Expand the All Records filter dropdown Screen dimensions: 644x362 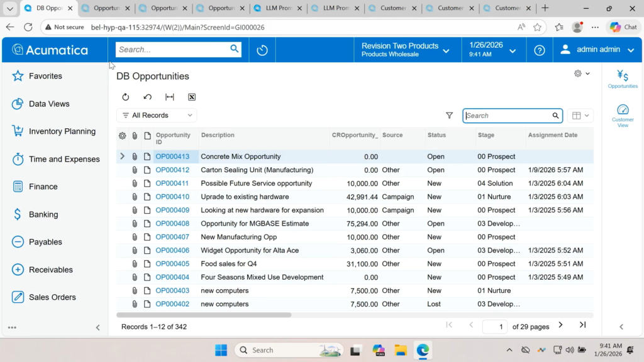(x=157, y=116)
